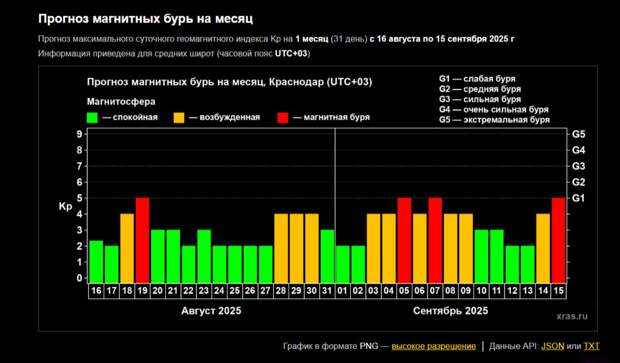Open the JSON API data link
Image resolution: width=620 pixels, height=363 pixels.
click(553, 346)
